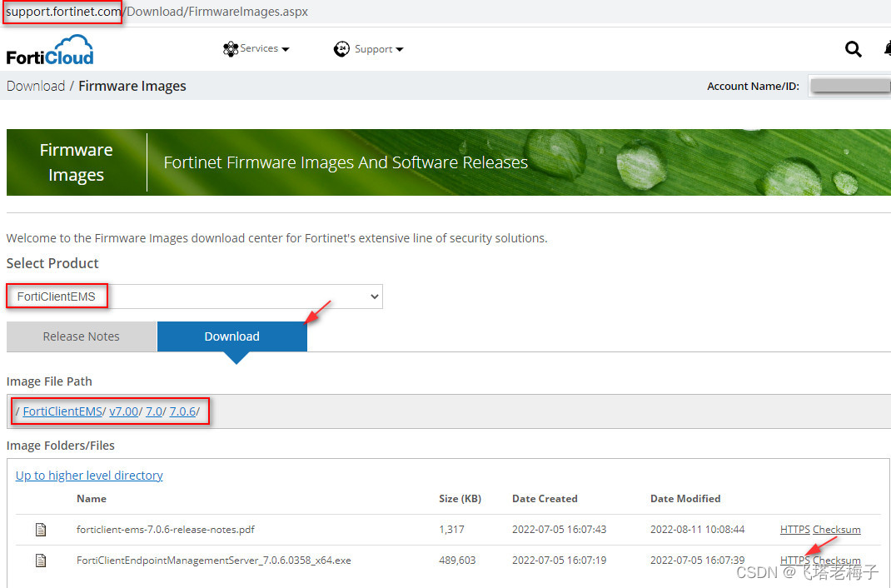Open 7.0.6 path link

pos(182,411)
